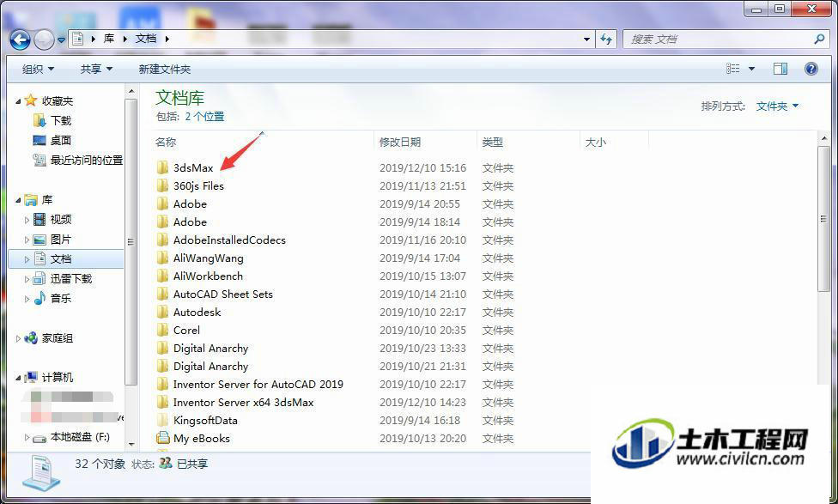Select the 3dsMax folder icon
This screenshot has height=504, width=838.
[x=162, y=167]
